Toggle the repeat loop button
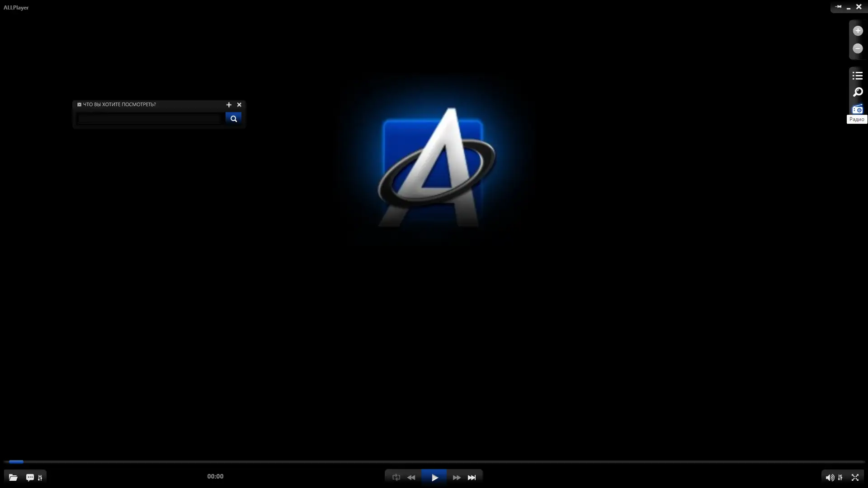This screenshot has height=488, width=868. [x=396, y=478]
